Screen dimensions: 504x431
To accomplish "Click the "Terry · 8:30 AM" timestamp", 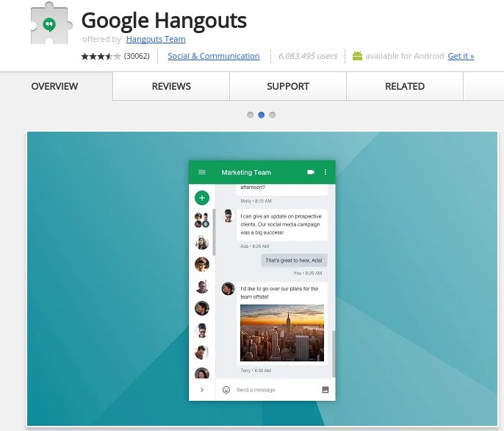I will pyautogui.click(x=256, y=371).
